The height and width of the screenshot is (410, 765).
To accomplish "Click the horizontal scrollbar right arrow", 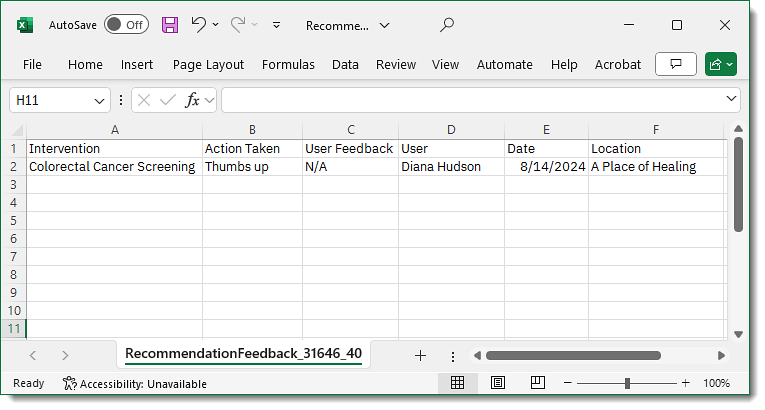I will coord(721,356).
